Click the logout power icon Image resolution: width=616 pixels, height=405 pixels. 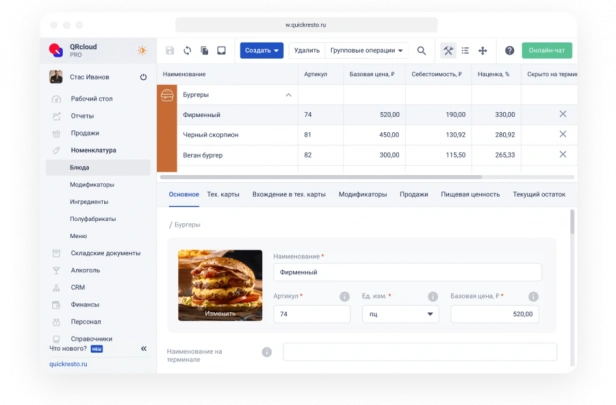click(x=143, y=77)
